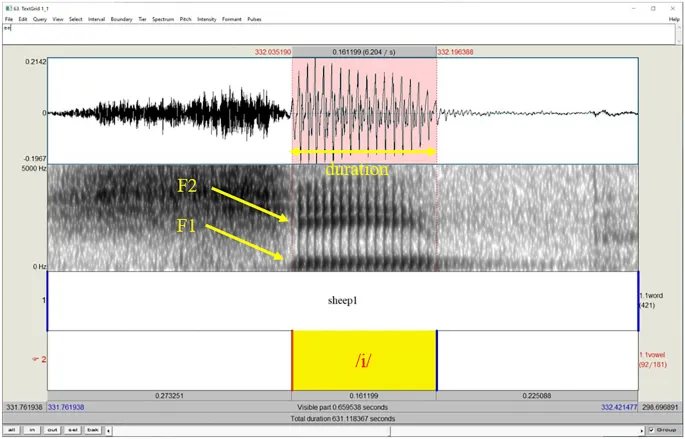Select the sheep1 word interval
685x439 pixels.
(x=342, y=300)
